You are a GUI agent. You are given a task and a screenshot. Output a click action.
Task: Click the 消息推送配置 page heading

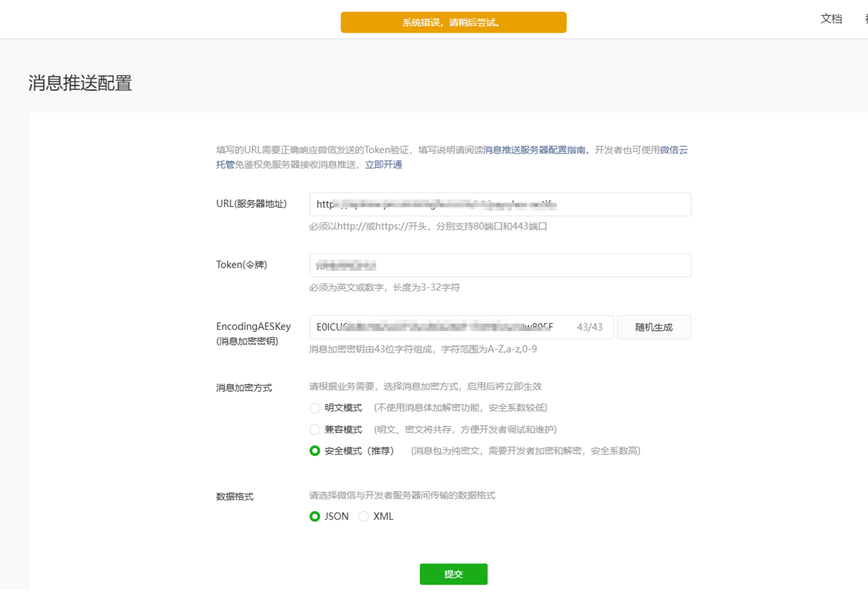tap(80, 83)
